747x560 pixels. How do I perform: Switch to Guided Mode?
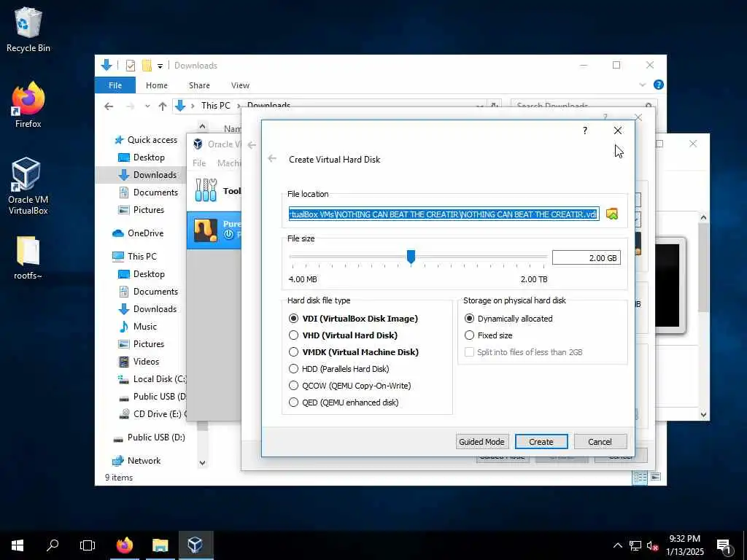pyautogui.click(x=481, y=442)
